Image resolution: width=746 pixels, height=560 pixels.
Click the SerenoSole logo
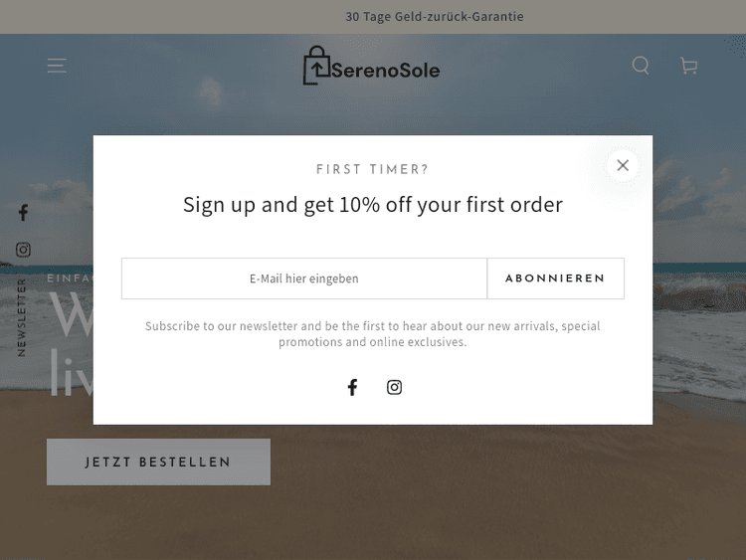[x=371, y=67]
